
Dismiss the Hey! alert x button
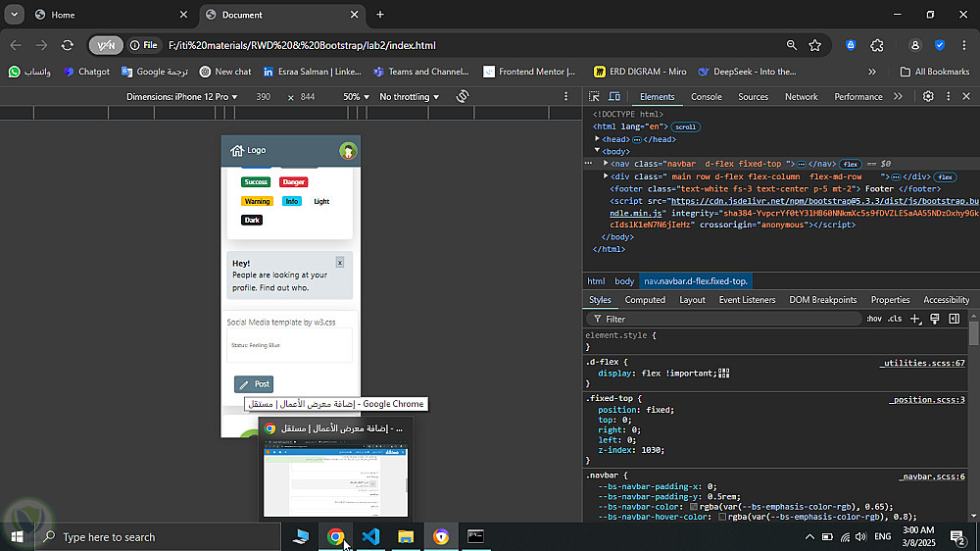point(340,262)
